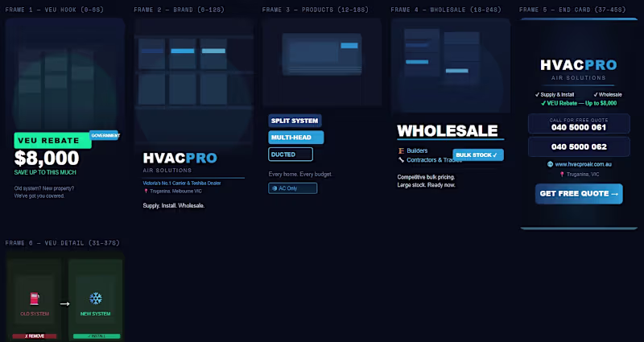
Task: Click AIR SOLUTIONS subtitle on end card
Action: [578, 77]
